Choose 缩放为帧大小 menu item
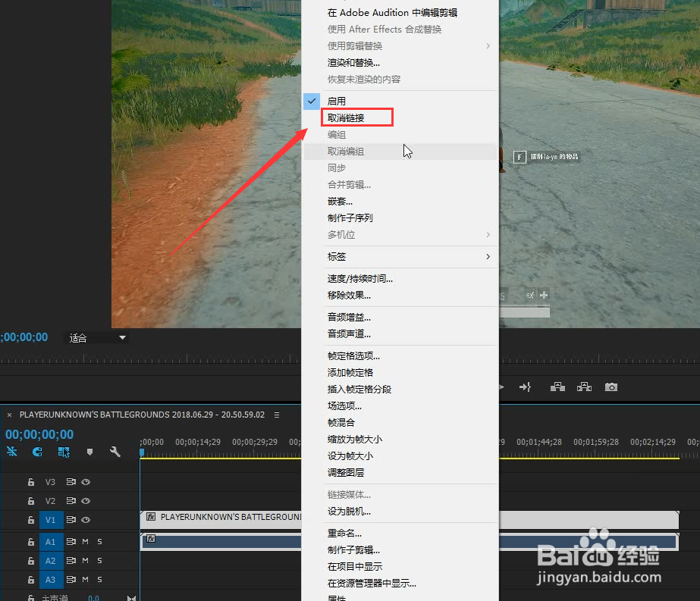The image size is (700, 601). (x=400, y=439)
